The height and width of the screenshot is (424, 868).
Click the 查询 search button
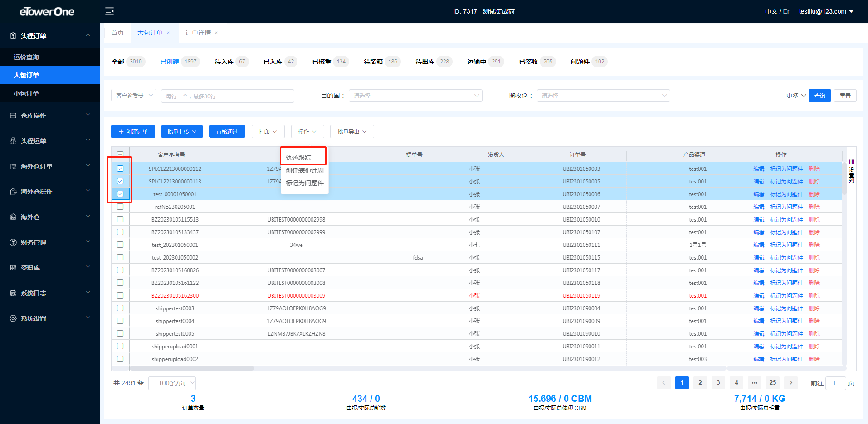pyautogui.click(x=819, y=96)
